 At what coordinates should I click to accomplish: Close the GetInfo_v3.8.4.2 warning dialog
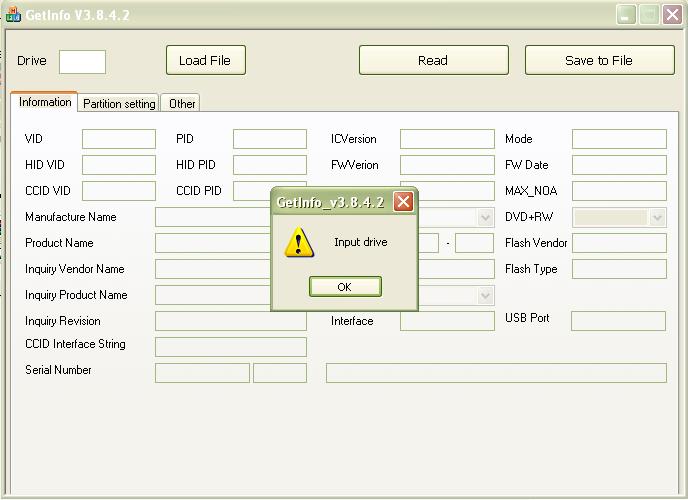point(403,202)
